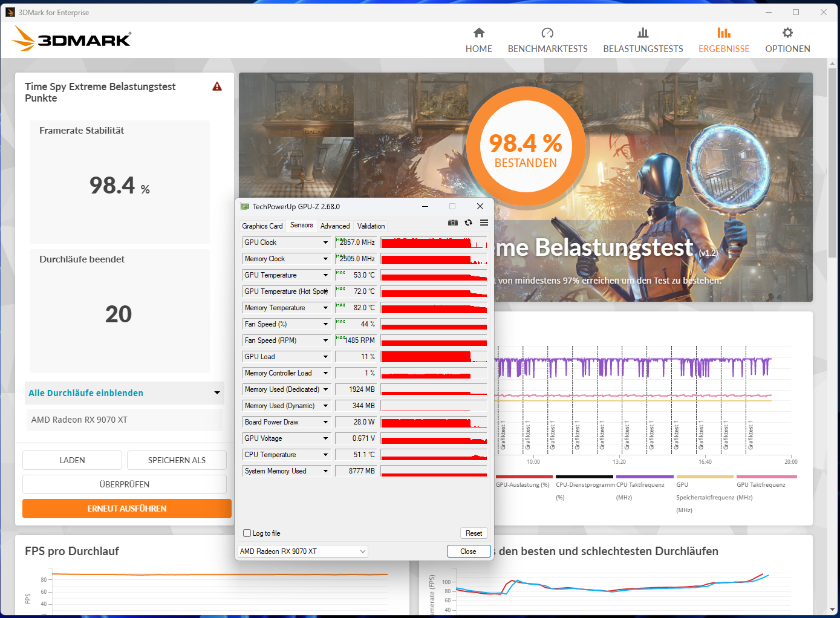Click the GPU Clock 2857.0 MHz value
Image resolution: width=840 pixels, height=618 pixels.
pos(356,242)
